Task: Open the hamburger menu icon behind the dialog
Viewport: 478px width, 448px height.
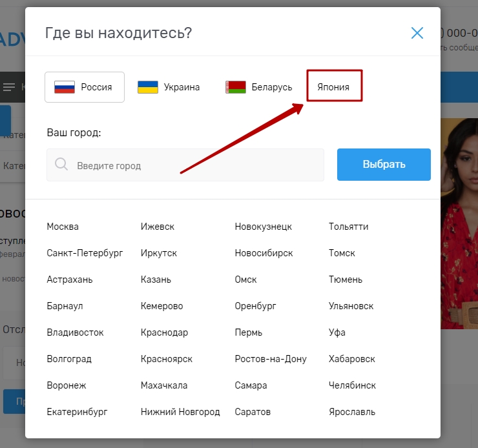Action: (x=9, y=87)
